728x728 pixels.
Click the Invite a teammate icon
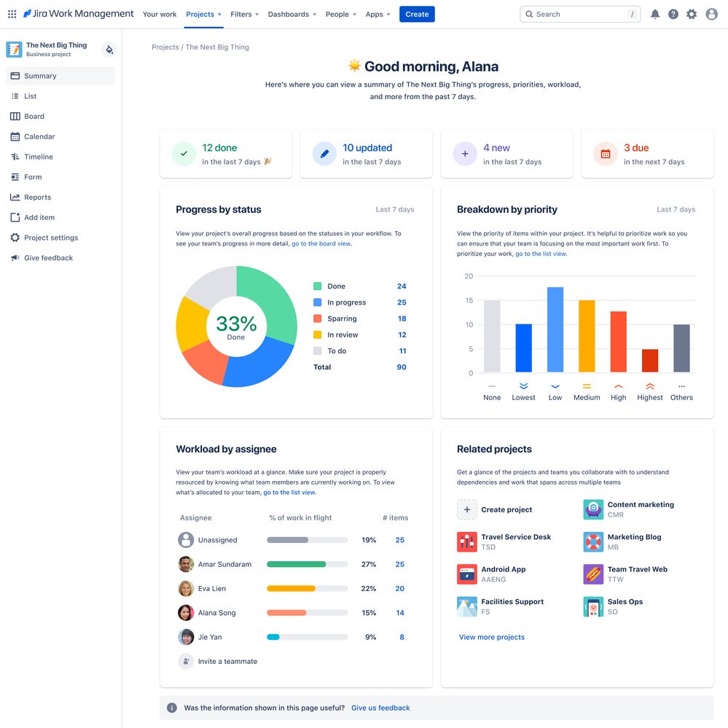tap(186, 661)
